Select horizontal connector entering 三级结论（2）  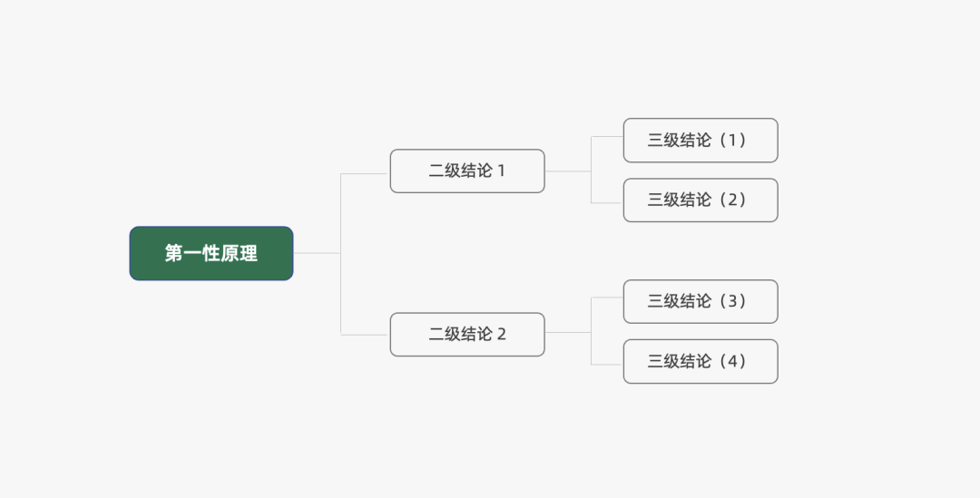point(607,202)
